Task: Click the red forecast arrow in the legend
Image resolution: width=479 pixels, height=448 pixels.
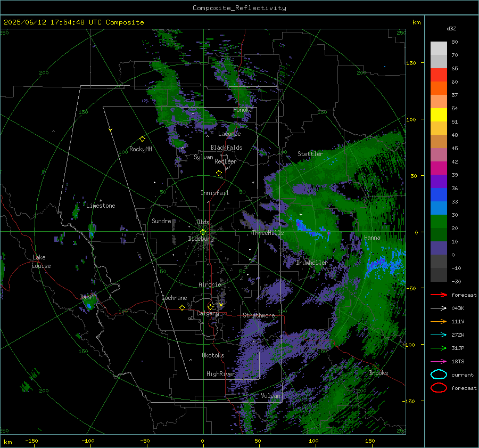Action: (439, 295)
